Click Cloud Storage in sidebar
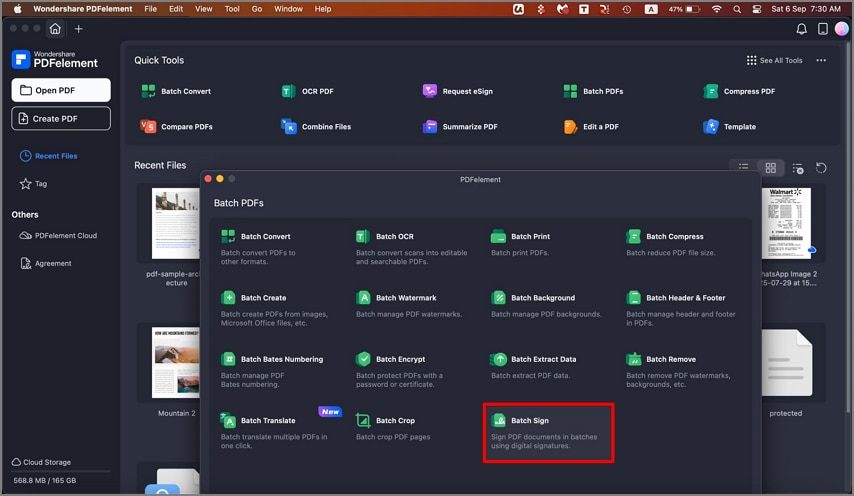854x496 pixels. 41,462
